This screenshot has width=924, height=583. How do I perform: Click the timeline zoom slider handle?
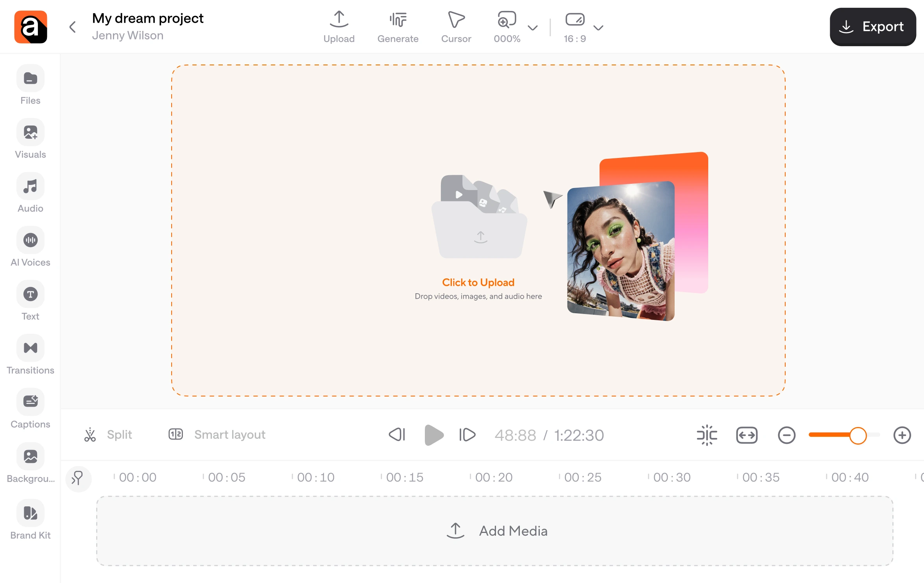858,435
